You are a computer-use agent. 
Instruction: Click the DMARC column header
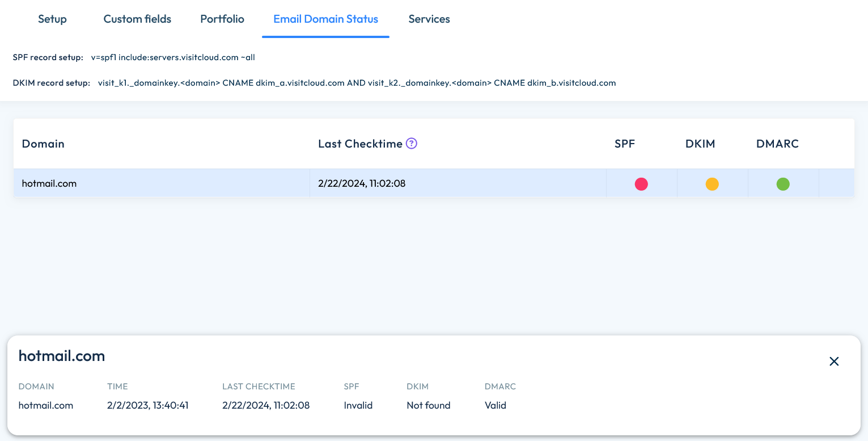(x=777, y=144)
